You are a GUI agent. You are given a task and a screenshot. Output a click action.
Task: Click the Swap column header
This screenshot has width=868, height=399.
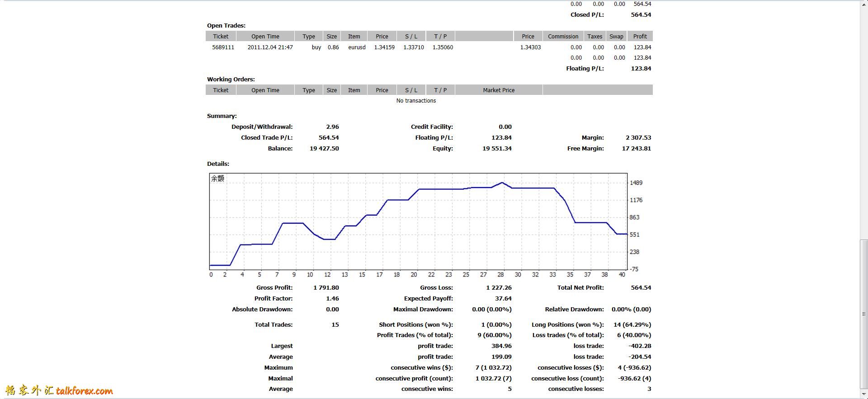pos(616,36)
